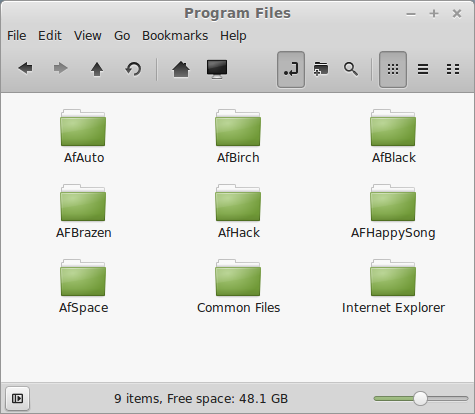Switch to compact view mode
The width and height of the screenshot is (475, 414).
click(453, 69)
